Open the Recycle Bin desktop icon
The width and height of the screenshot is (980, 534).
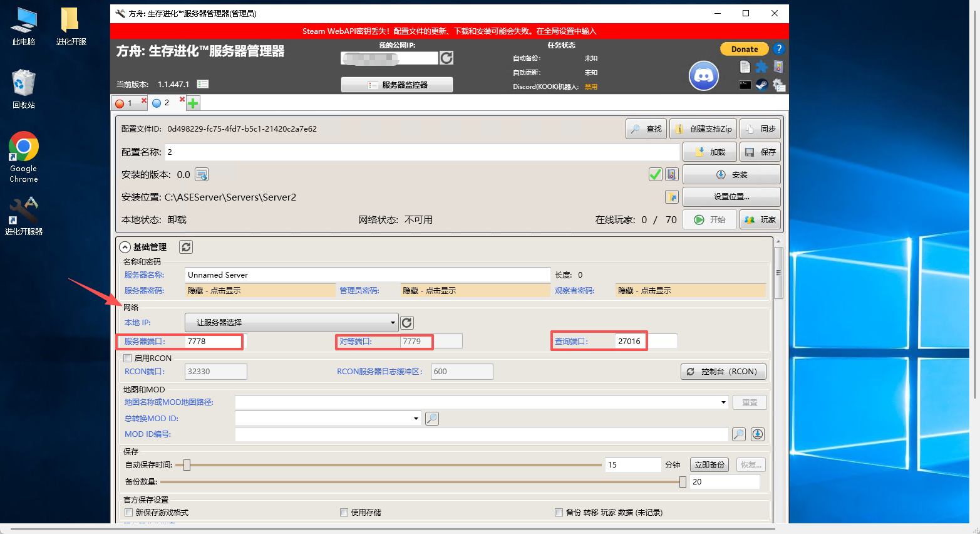(24, 89)
